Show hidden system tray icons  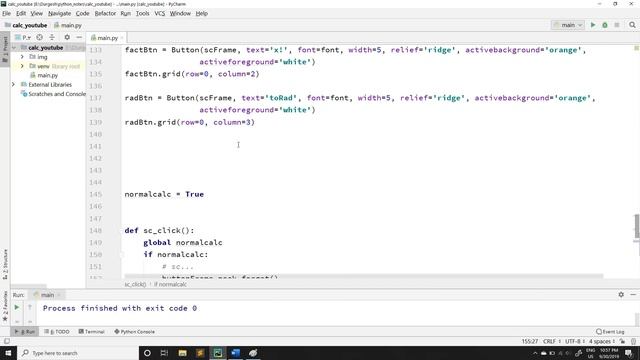535,353
